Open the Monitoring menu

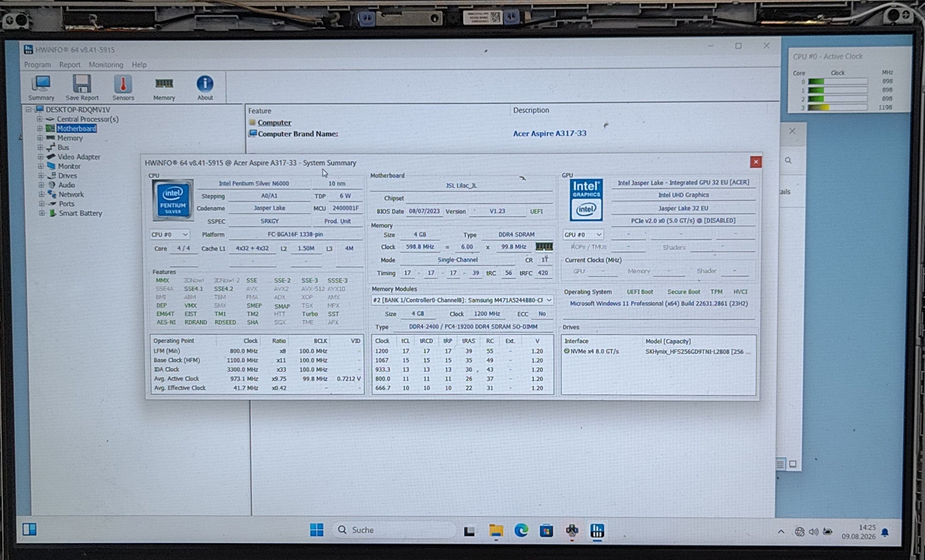(106, 64)
